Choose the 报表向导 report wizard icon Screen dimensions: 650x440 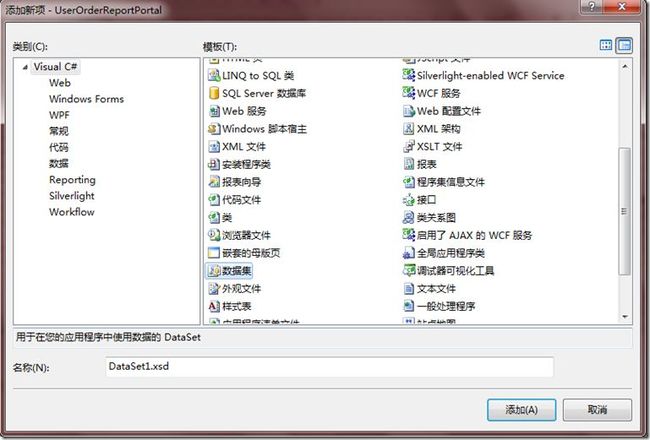(x=214, y=182)
